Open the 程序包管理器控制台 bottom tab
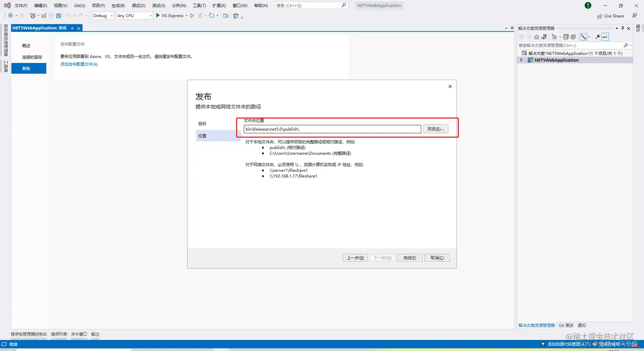 click(x=29, y=334)
